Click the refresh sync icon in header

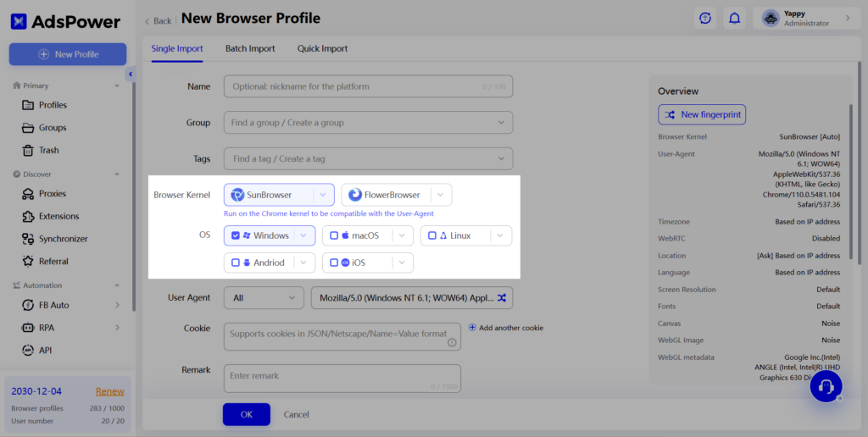point(705,19)
